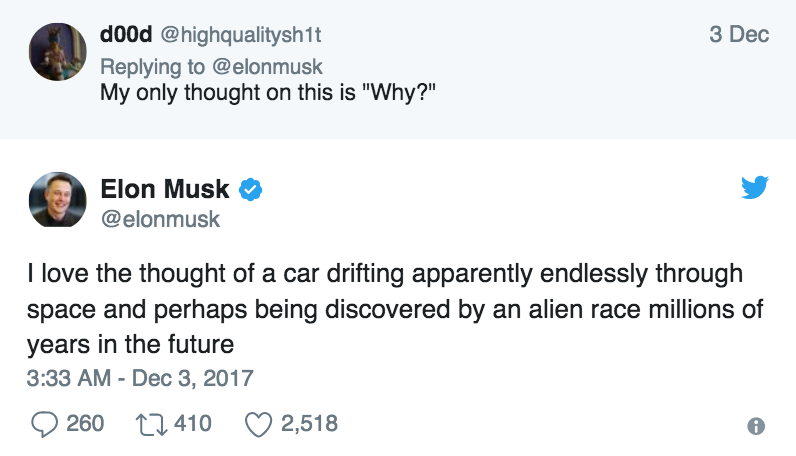Click the reply speech bubble icon
The width and height of the screenshot is (796, 456).
point(43,424)
